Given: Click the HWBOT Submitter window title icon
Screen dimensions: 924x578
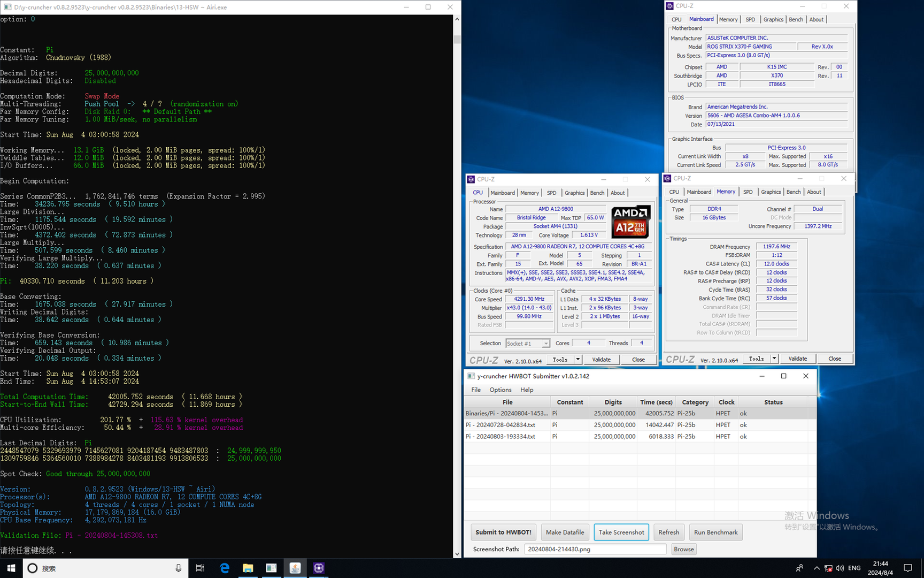Looking at the screenshot, I should coord(471,376).
